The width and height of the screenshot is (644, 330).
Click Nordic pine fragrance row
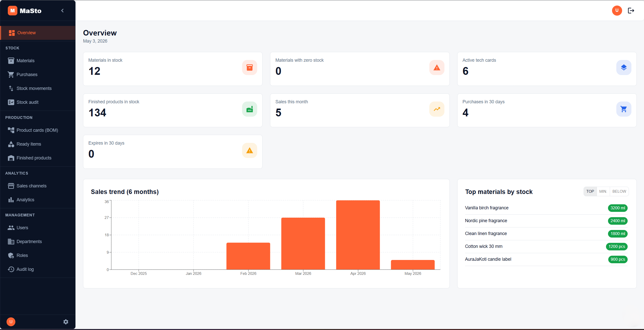pyautogui.click(x=546, y=221)
